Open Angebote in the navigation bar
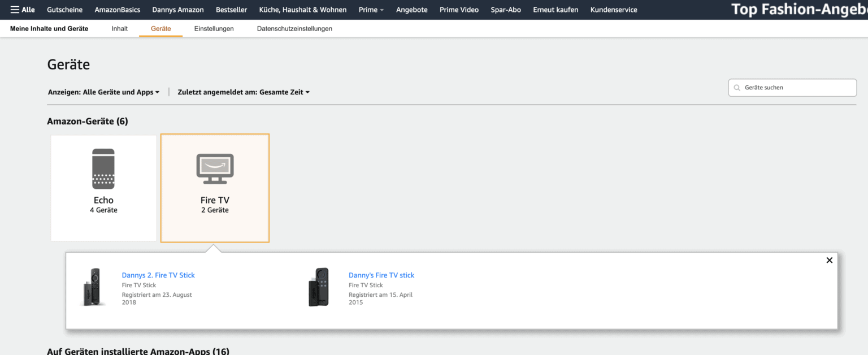The image size is (868, 355). tap(412, 10)
